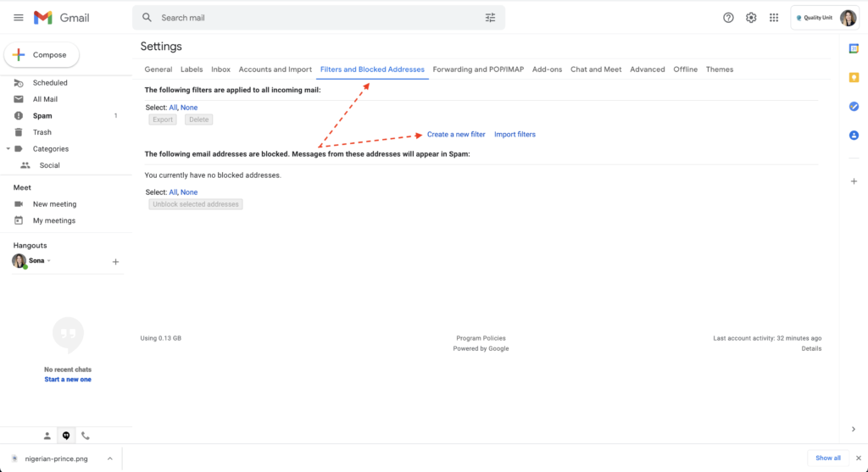868x472 pixels.
Task: Switch to the Forwarding and POP/IMAP tab
Action: (x=478, y=69)
